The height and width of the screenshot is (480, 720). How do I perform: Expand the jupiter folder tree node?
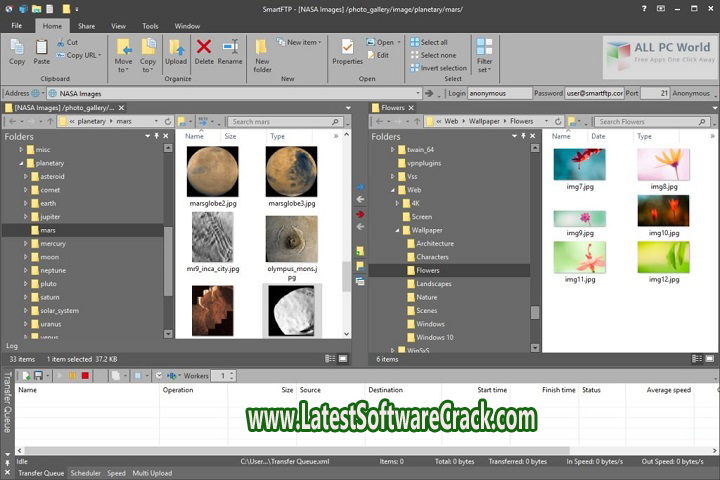[26, 216]
